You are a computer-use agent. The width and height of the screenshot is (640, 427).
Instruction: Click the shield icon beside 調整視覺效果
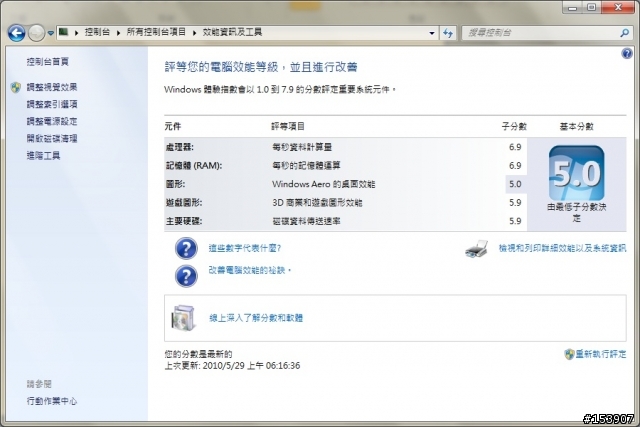(16, 87)
